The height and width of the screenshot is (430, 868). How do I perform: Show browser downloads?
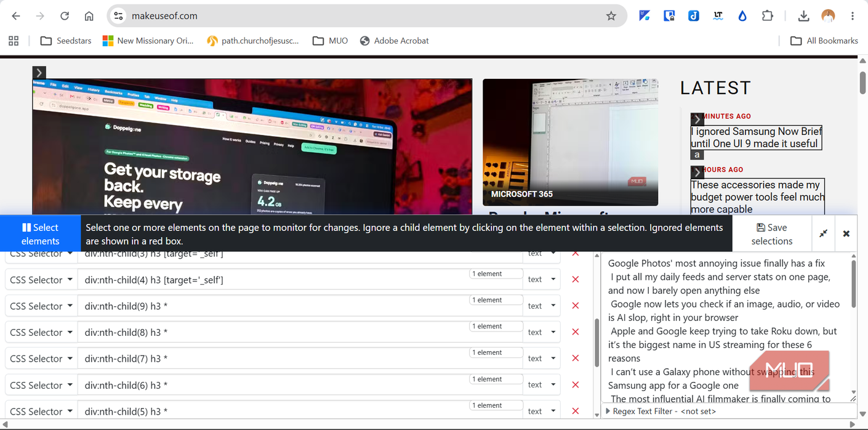pyautogui.click(x=803, y=16)
